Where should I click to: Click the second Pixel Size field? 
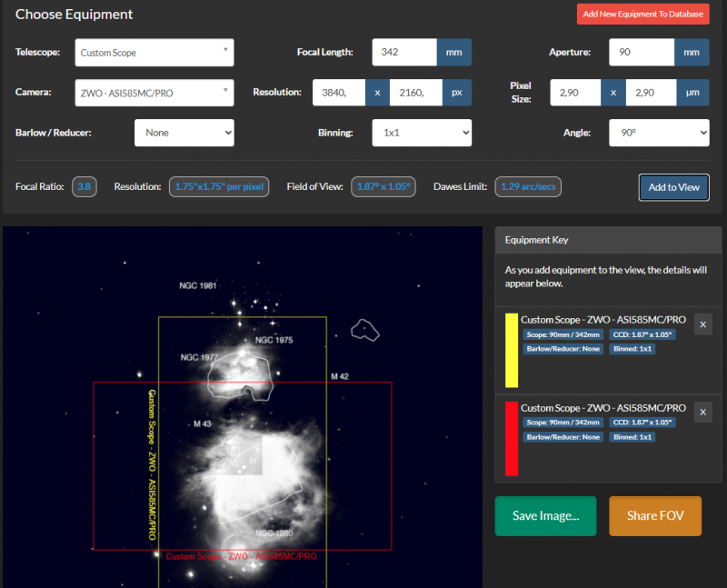651,93
